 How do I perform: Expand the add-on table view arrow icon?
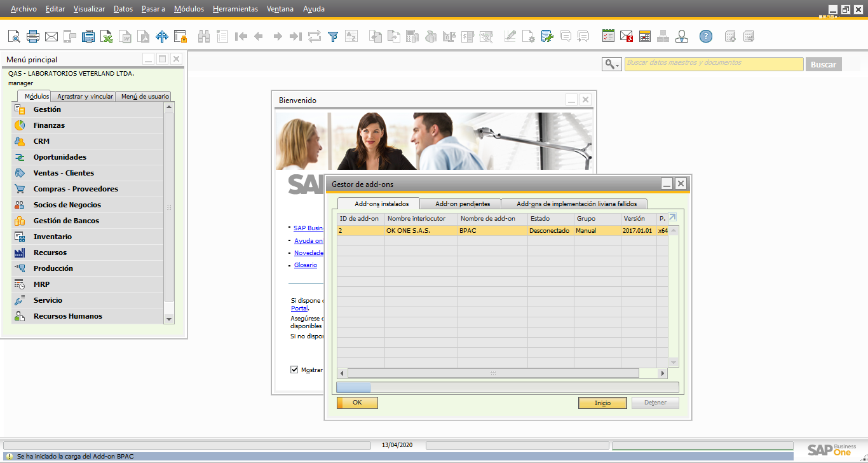tap(673, 218)
